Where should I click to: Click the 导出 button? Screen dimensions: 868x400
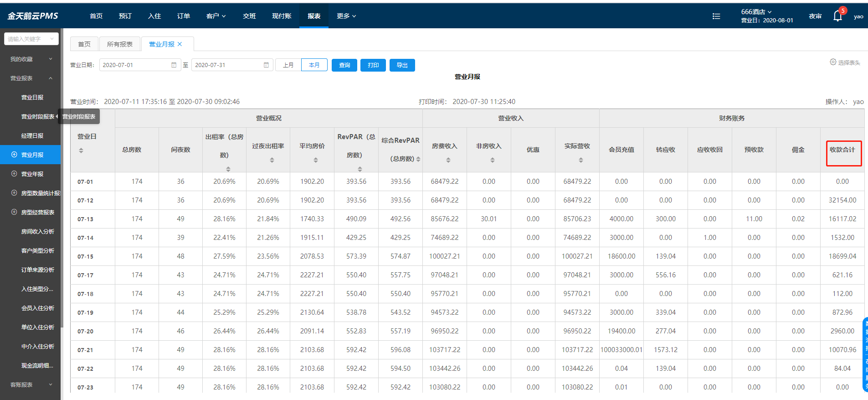click(402, 65)
